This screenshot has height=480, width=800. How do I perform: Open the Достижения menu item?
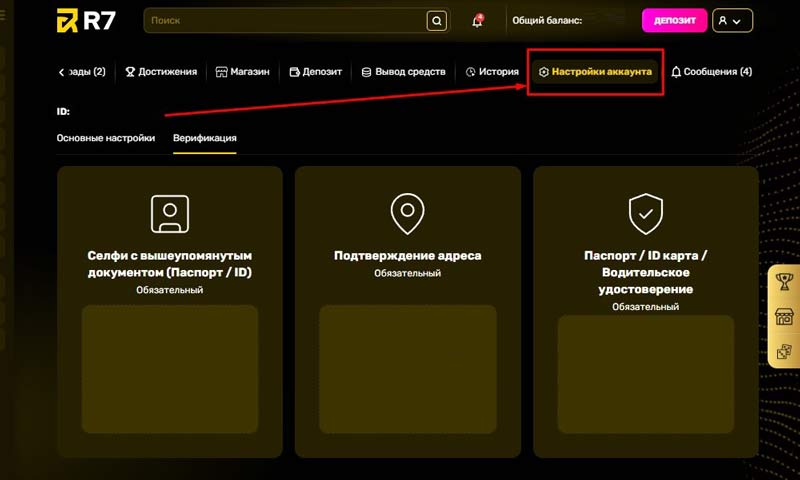click(x=161, y=72)
